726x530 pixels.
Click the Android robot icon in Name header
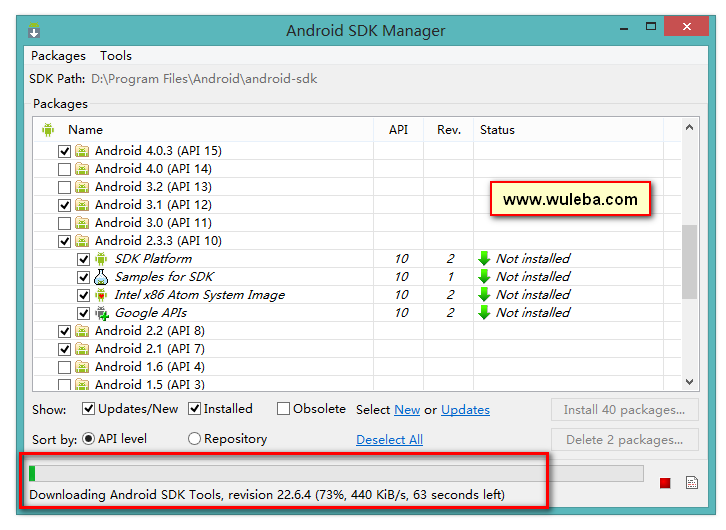[48, 130]
